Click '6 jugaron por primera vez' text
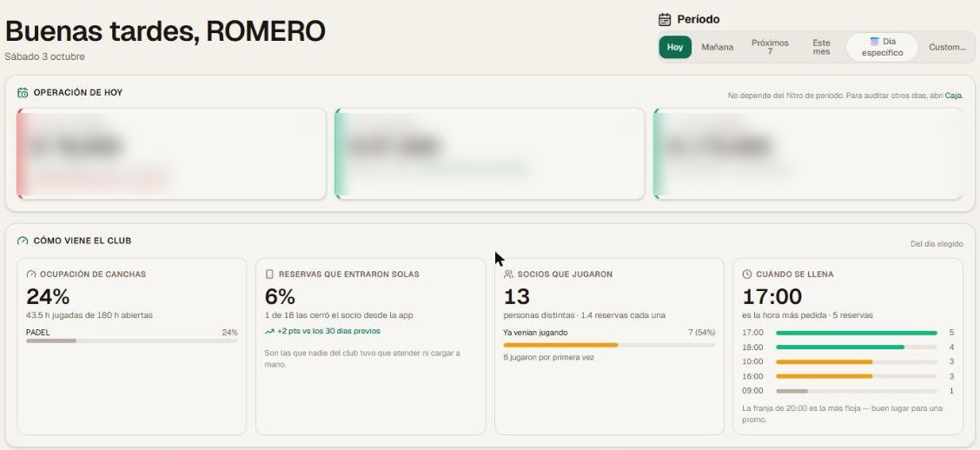Image resolution: width=980 pixels, height=450 pixels. coord(549,358)
